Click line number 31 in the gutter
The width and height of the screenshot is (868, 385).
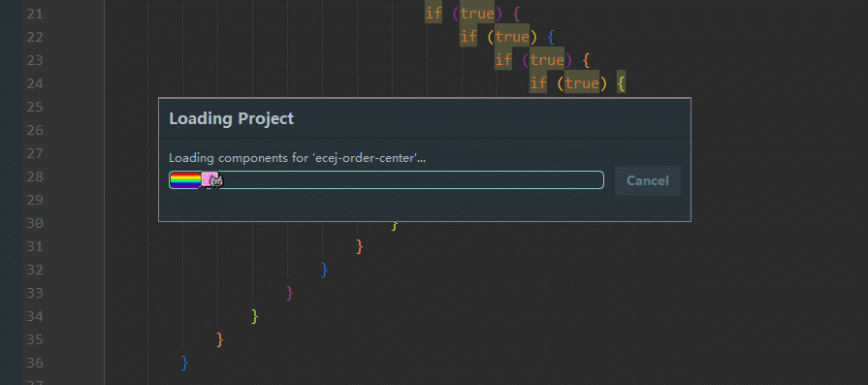pos(34,245)
